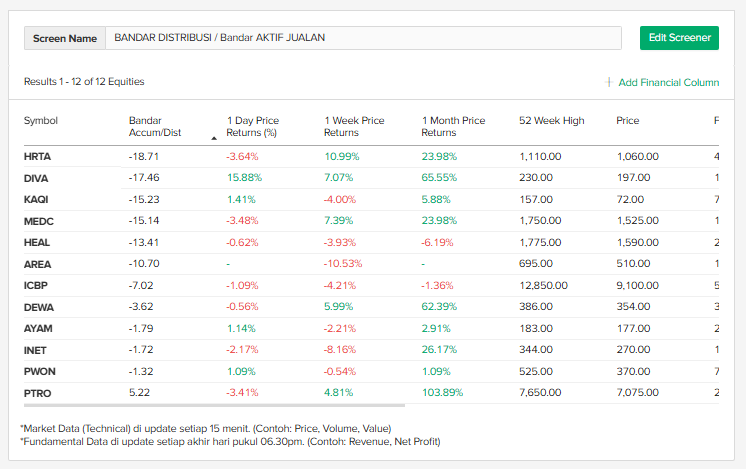Viewport: 746px width, 469px height.
Task: Open the PWON stock symbol
Action: click(x=39, y=372)
